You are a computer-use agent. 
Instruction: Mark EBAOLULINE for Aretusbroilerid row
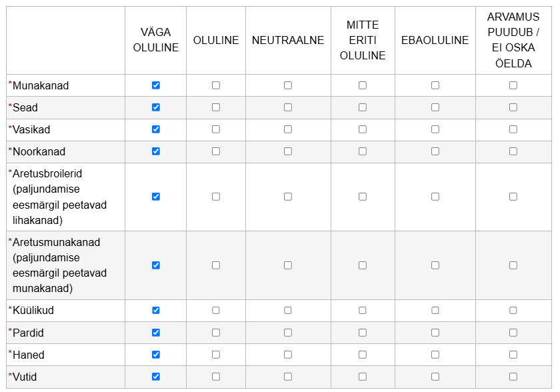click(x=435, y=197)
